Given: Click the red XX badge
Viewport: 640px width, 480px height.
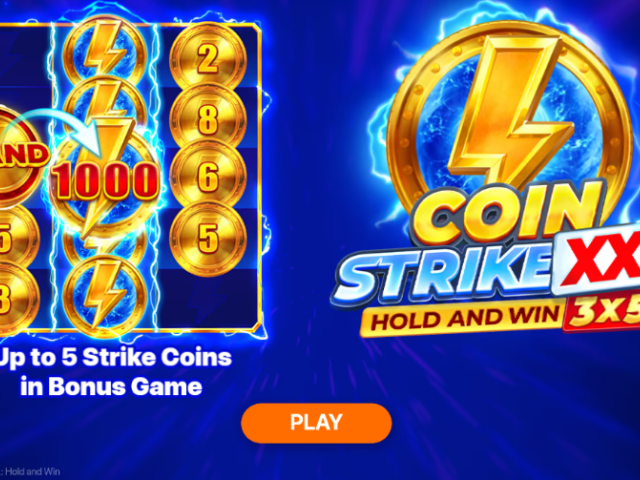Looking at the screenshot, I should (599, 258).
